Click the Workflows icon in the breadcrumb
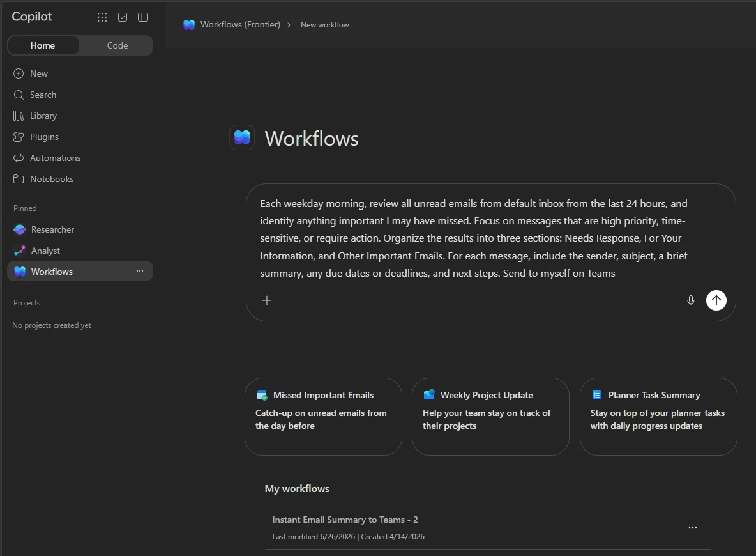 [x=189, y=25]
